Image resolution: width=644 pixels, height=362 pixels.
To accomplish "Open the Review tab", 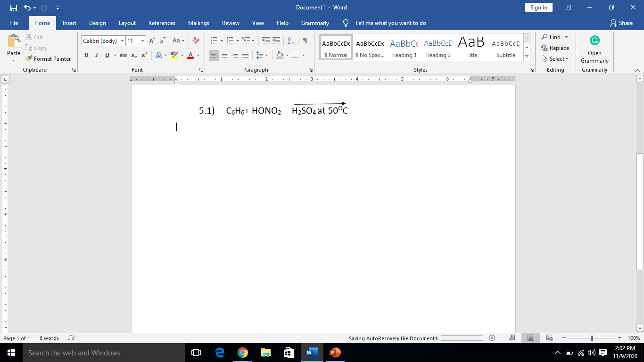I will coord(231,23).
